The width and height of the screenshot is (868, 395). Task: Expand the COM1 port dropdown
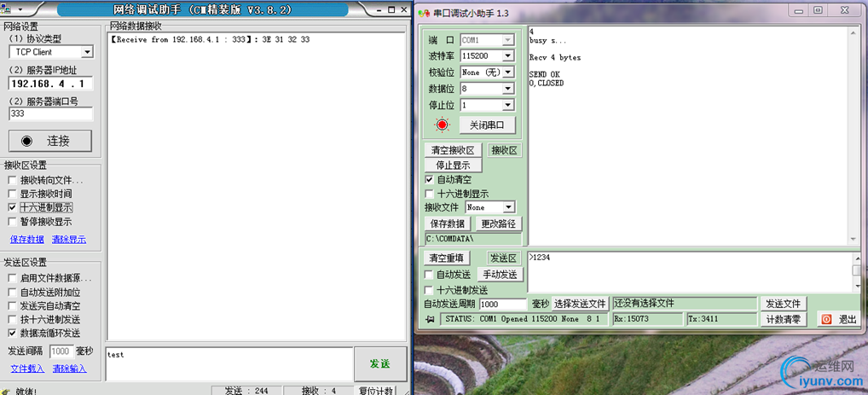coord(507,40)
